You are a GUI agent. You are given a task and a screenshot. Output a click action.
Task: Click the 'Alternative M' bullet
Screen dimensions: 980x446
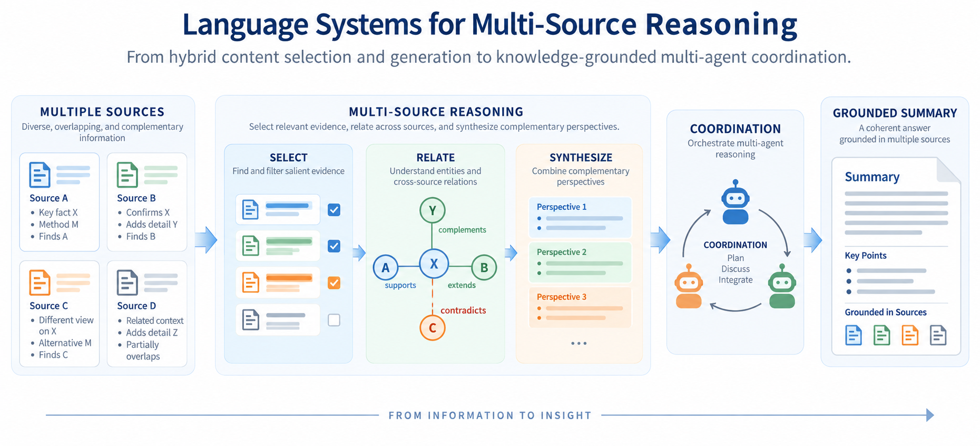click(65, 343)
